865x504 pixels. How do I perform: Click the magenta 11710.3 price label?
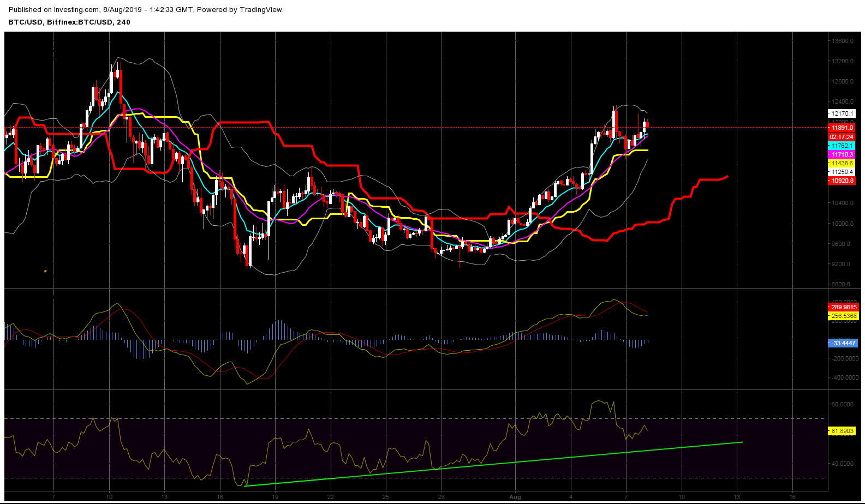tap(842, 155)
